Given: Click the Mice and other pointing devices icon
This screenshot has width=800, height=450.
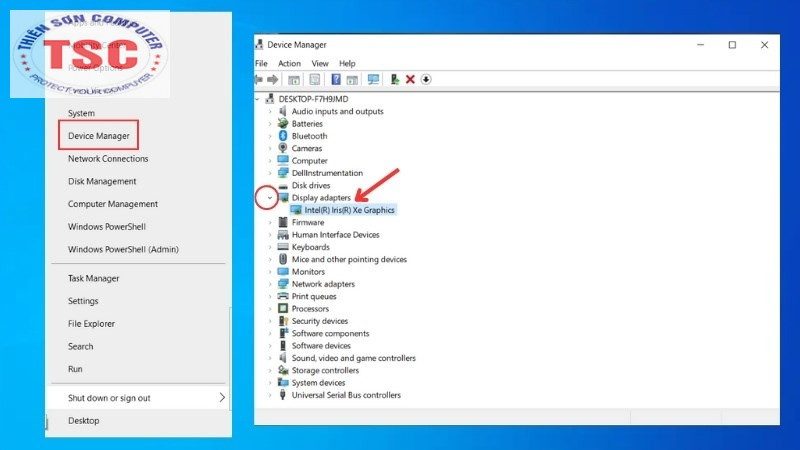Looking at the screenshot, I should click(x=283, y=259).
